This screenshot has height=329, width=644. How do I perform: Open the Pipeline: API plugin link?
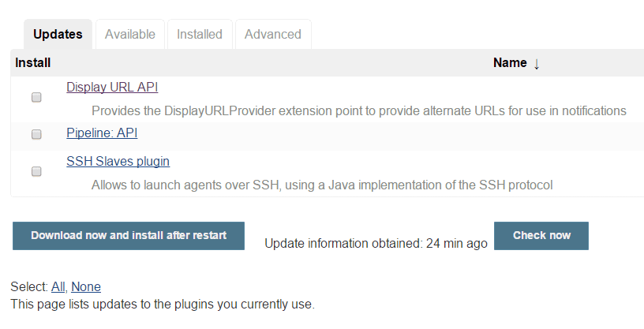click(x=102, y=133)
